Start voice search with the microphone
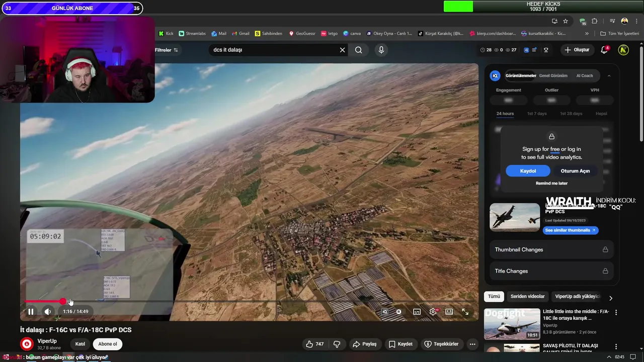The image size is (644, 362). (x=381, y=50)
